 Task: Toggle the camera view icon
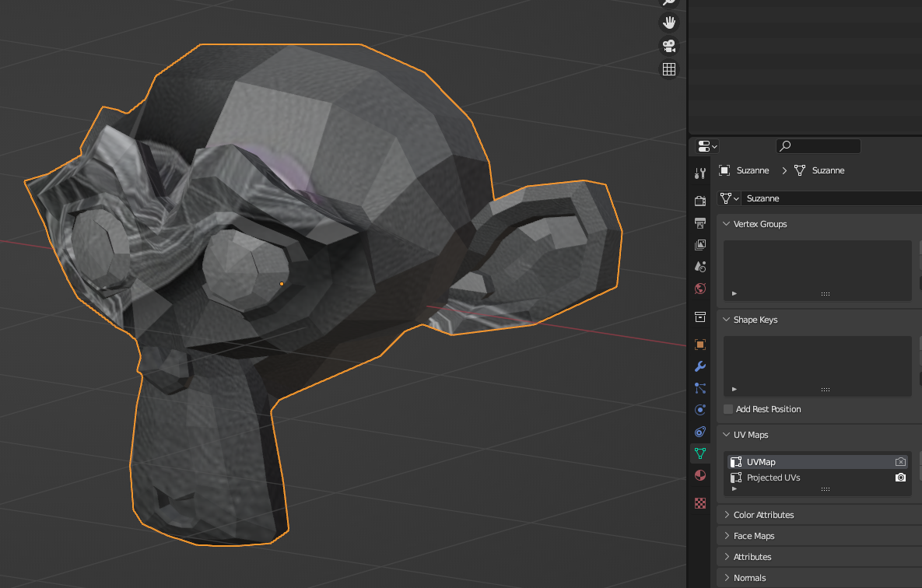click(668, 45)
